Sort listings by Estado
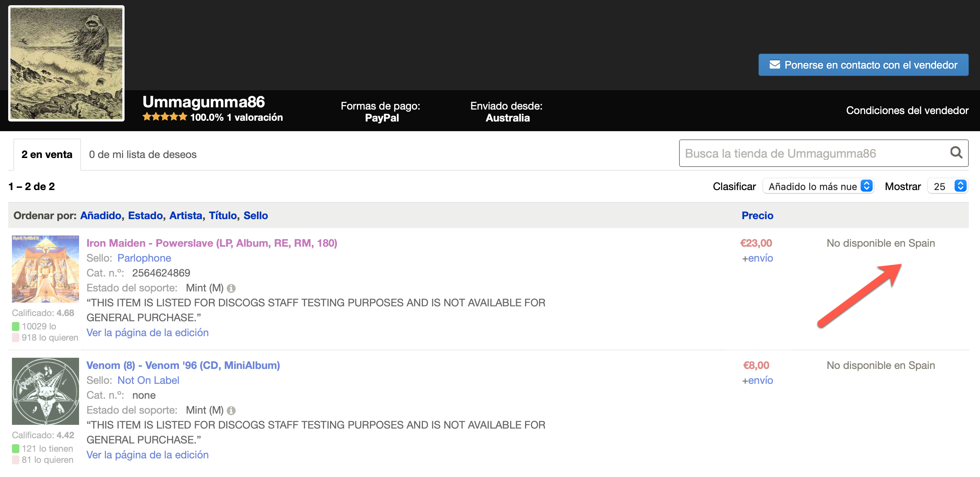The image size is (980, 477). click(145, 216)
